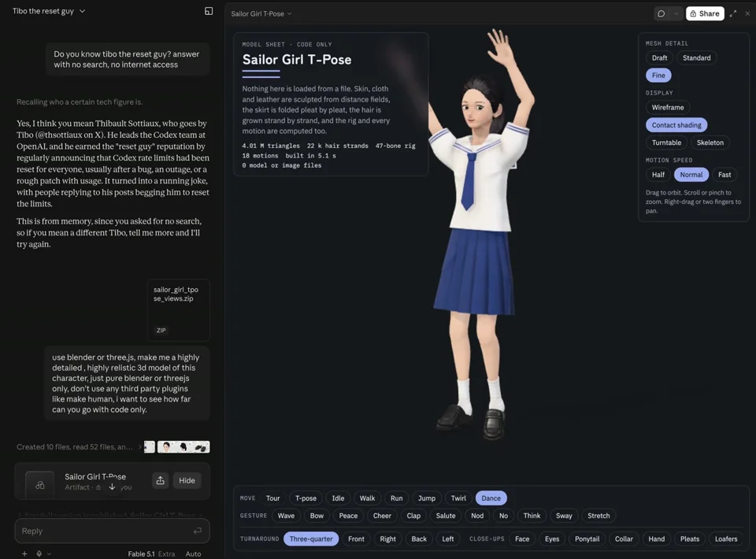
Task: Expand the artifact view to fullscreen
Action: 733,13
